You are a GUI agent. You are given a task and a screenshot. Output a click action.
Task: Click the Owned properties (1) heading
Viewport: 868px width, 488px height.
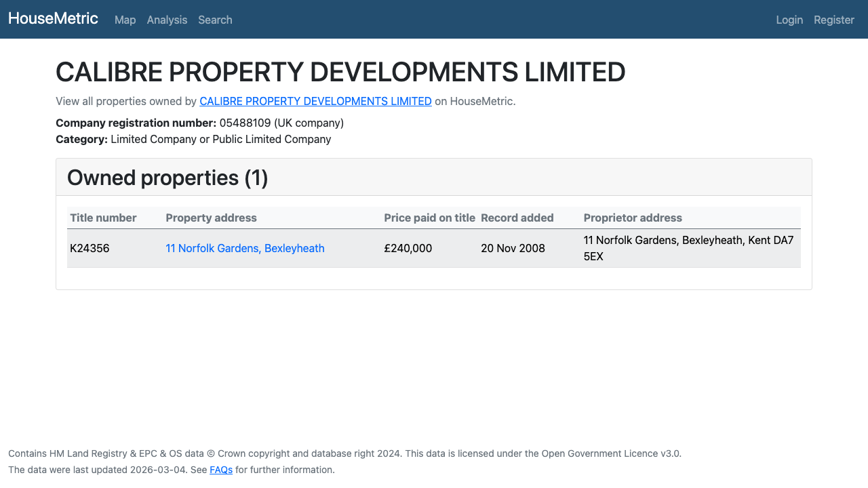[x=167, y=178]
